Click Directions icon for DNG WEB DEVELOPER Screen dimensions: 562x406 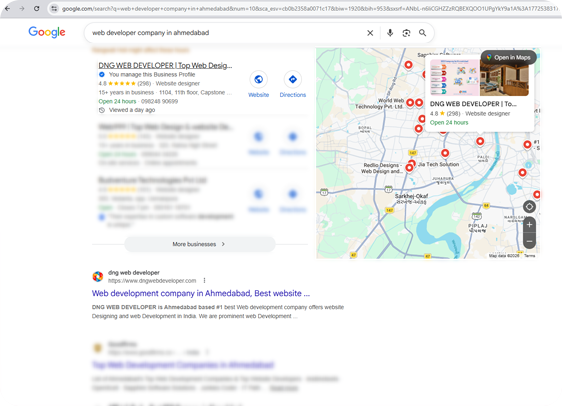click(293, 79)
